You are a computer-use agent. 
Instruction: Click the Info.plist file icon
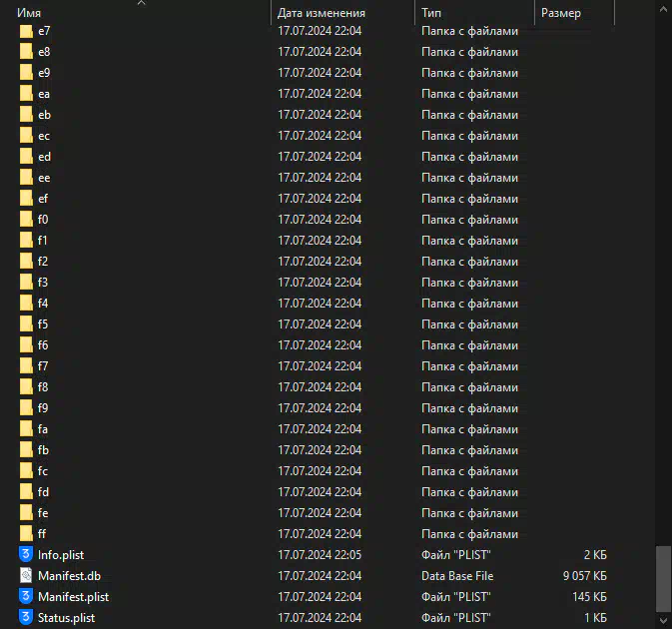[26, 554]
